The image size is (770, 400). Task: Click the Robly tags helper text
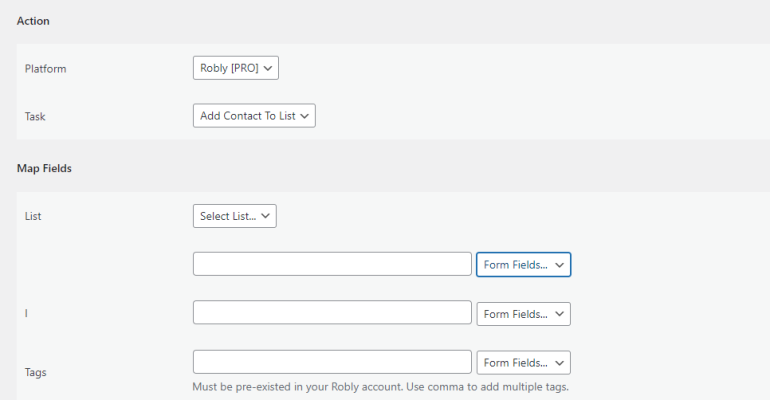click(381, 387)
